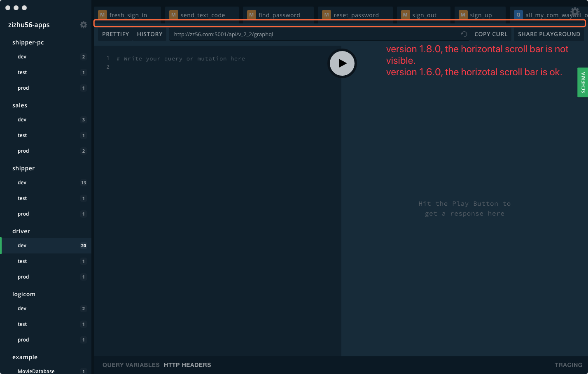This screenshot has height=374, width=588.
Task: Expand the example workspace section
Action: tap(25, 357)
